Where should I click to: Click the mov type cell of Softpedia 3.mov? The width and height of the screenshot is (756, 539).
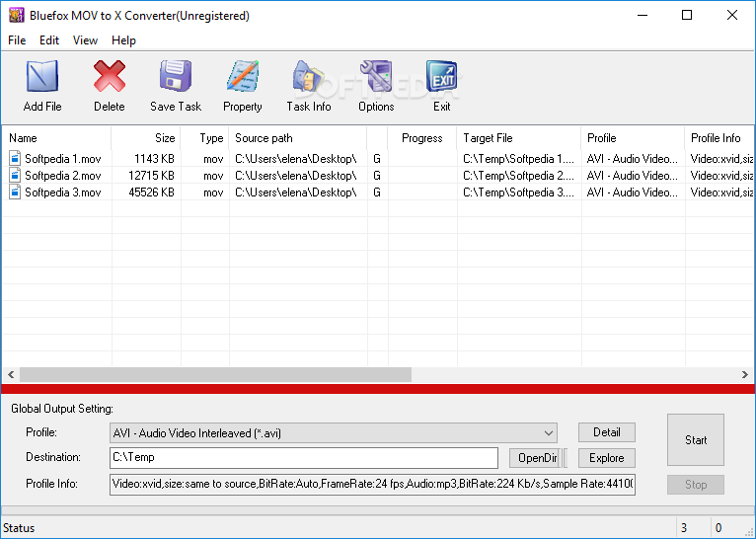click(x=213, y=192)
